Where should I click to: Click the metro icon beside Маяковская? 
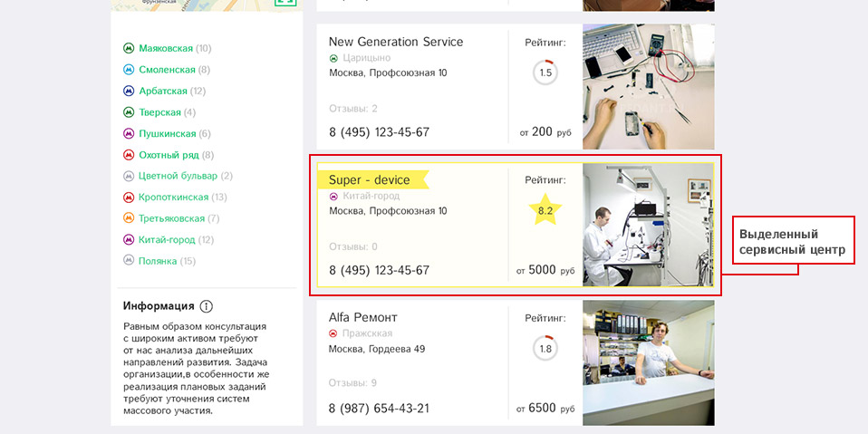(129, 49)
